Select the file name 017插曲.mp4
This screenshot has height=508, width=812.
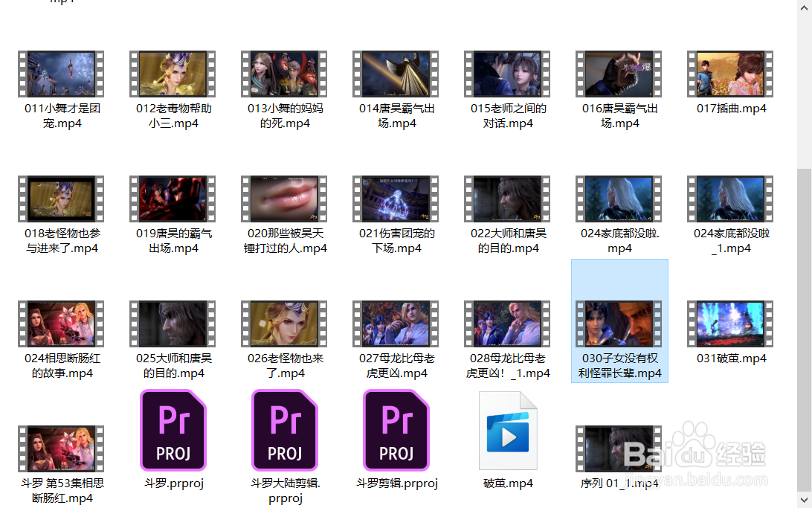[x=731, y=109]
